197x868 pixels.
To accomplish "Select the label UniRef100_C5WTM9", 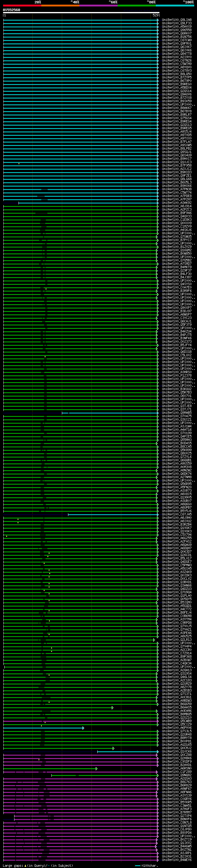I will click(x=177, y=64).
